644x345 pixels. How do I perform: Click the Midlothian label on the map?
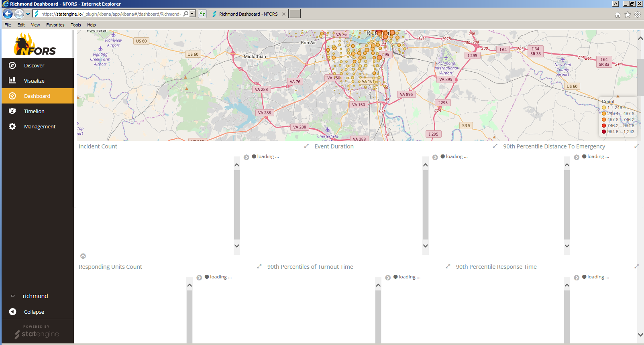pyautogui.click(x=255, y=57)
